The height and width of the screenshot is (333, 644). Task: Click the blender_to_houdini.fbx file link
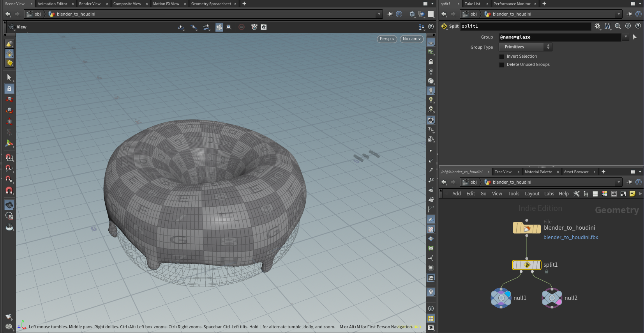(x=570, y=237)
